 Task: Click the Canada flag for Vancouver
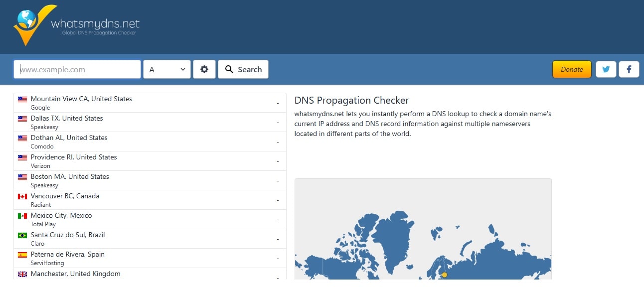pyautogui.click(x=22, y=196)
